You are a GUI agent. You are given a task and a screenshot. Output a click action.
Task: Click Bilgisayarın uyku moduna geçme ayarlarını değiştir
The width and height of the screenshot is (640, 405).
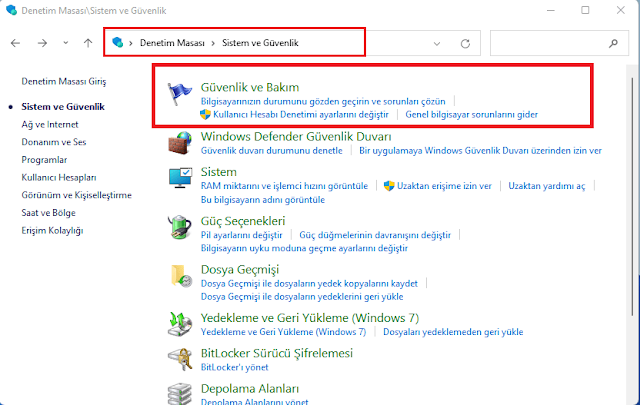(x=304, y=248)
